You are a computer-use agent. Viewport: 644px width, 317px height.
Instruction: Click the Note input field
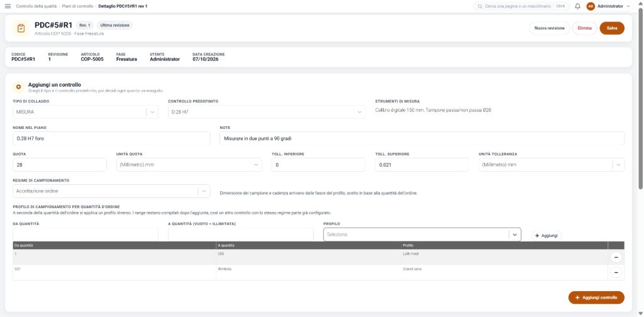click(x=422, y=138)
